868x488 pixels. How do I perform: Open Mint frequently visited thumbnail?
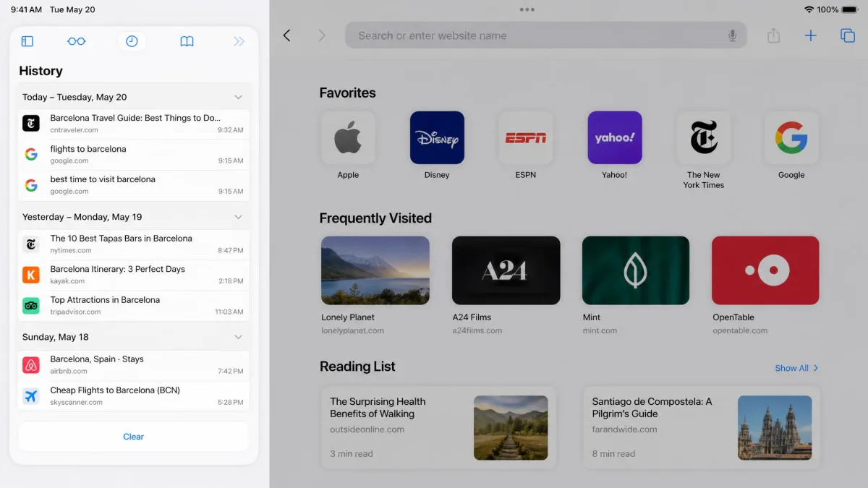coord(636,270)
